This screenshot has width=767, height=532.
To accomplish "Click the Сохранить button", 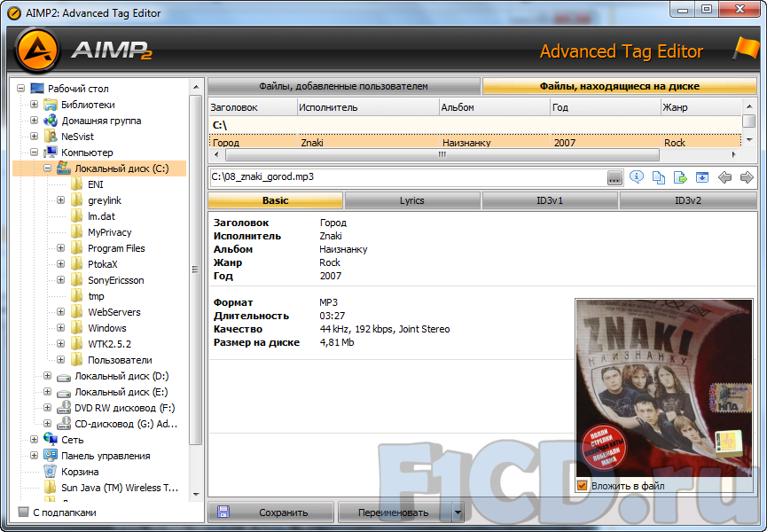I will [x=271, y=512].
